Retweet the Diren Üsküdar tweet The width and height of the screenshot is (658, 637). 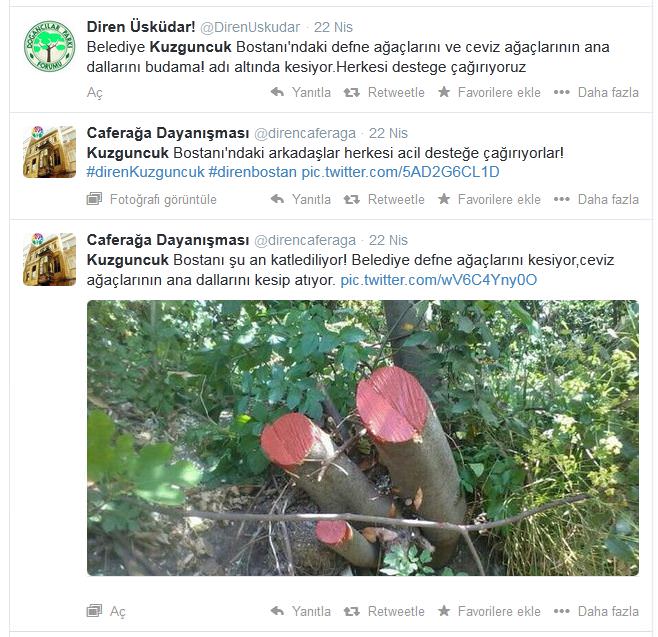(384, 92)
